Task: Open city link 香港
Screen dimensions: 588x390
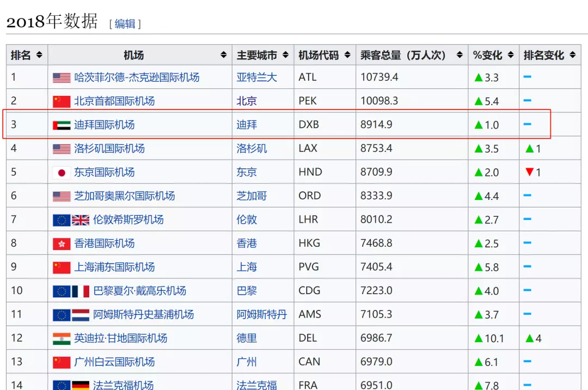Action: [x=247, y=243]
